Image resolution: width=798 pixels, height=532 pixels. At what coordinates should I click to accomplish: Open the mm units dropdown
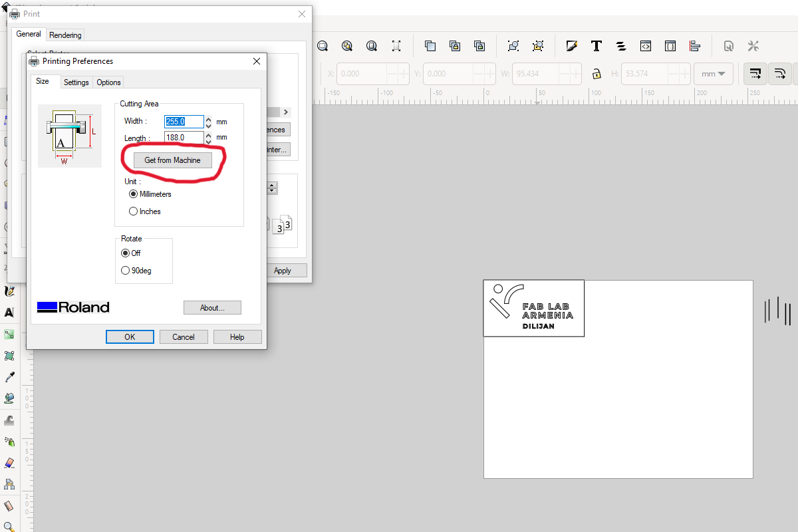click(714, 74)
